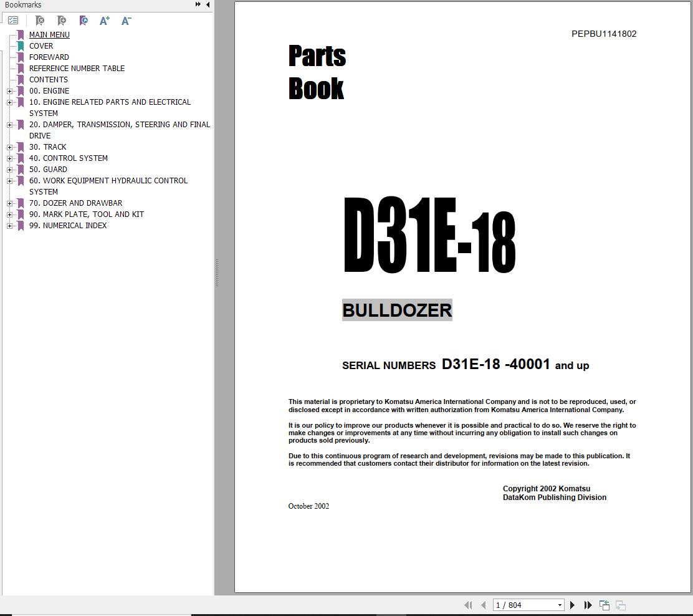Click the D31E-18 model title
The image size is (693, 616).
point(429,235)
